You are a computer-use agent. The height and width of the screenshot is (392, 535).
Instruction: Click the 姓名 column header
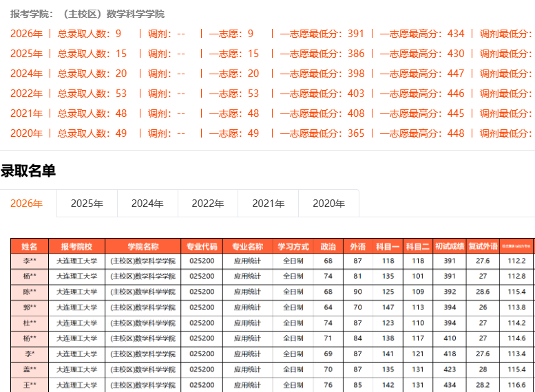[30, 246]
